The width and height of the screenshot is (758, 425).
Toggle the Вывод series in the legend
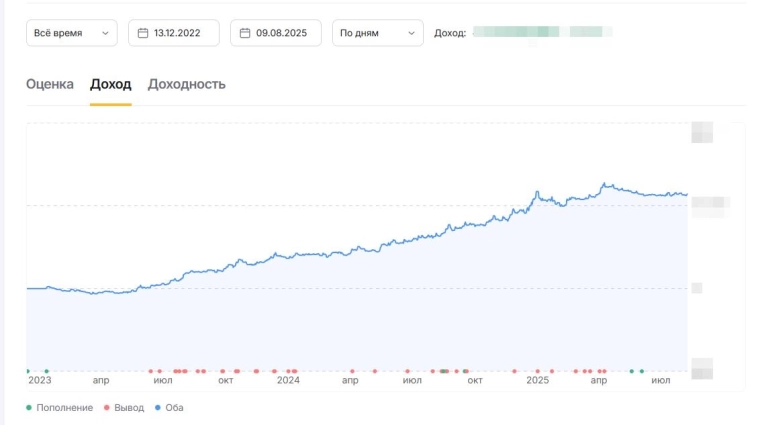coord(123,408)
